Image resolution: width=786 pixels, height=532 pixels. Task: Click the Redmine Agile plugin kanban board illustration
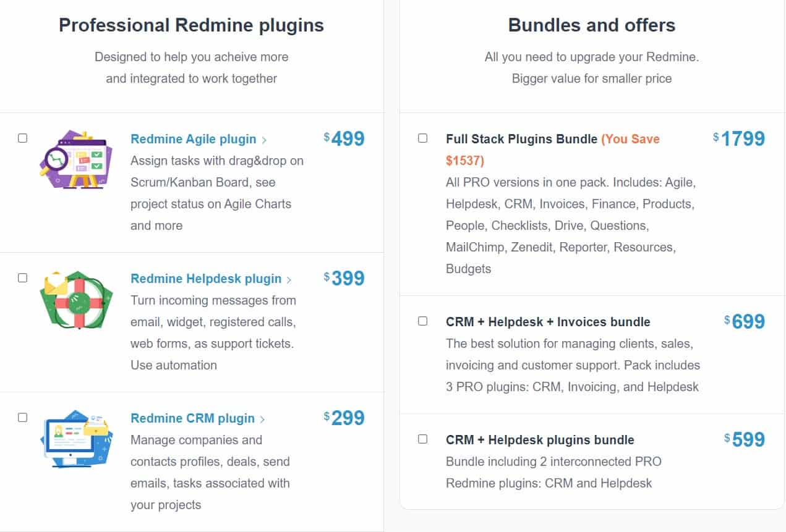click(x=75, y=159)
